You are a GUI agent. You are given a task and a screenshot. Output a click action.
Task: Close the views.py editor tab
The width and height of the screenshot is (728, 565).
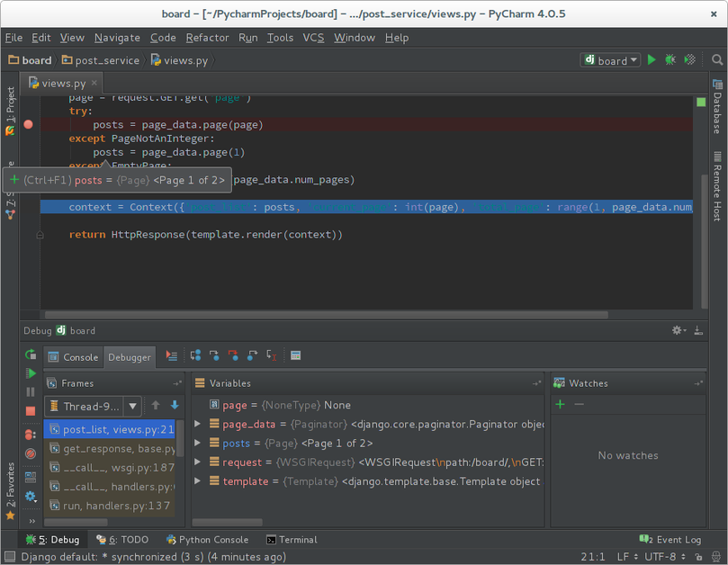(x=94, y=83)
